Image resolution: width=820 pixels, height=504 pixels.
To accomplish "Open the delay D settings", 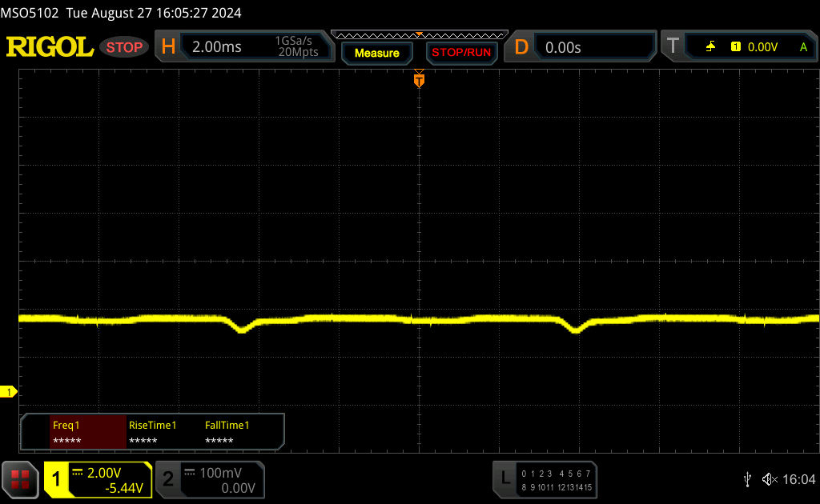I will coord(521,47).
